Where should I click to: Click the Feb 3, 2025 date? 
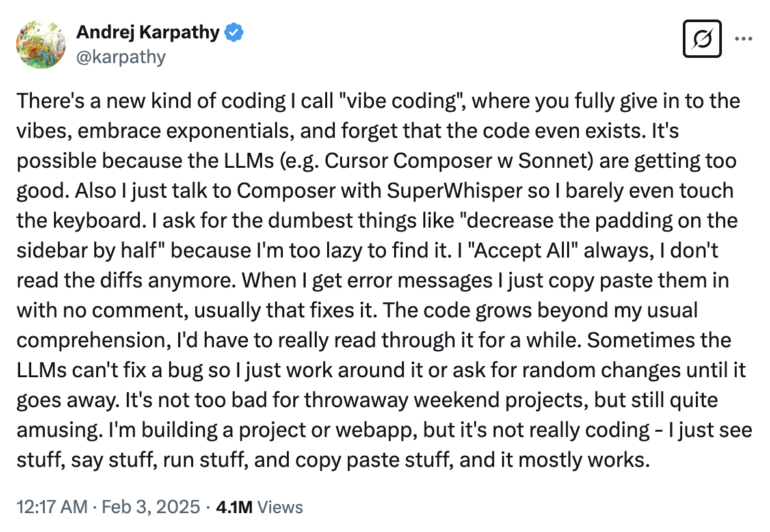point(151,507)
